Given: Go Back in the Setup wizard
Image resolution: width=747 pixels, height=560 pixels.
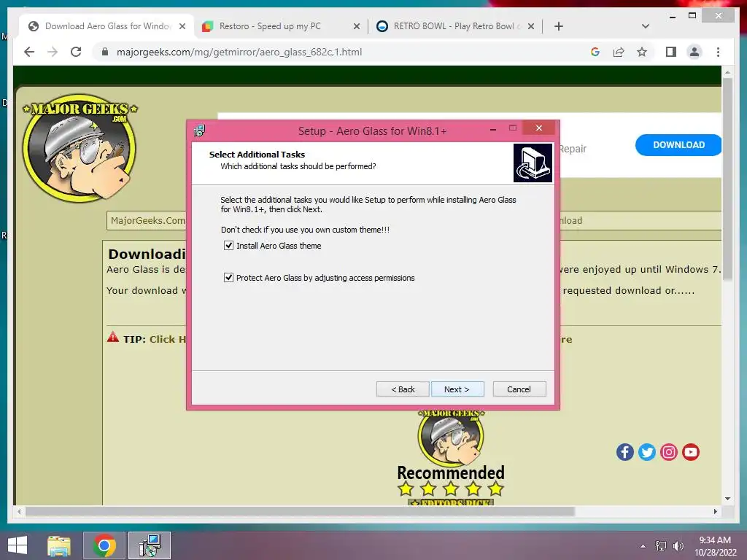Looking at the screenshot, I should tap(403, 389).
